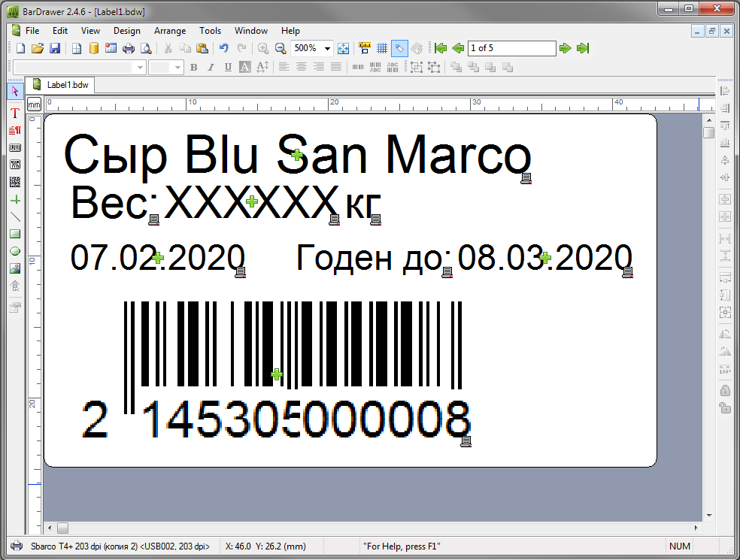Open the database cylinder icon
The image size is (740, 560).
(94, 48)
